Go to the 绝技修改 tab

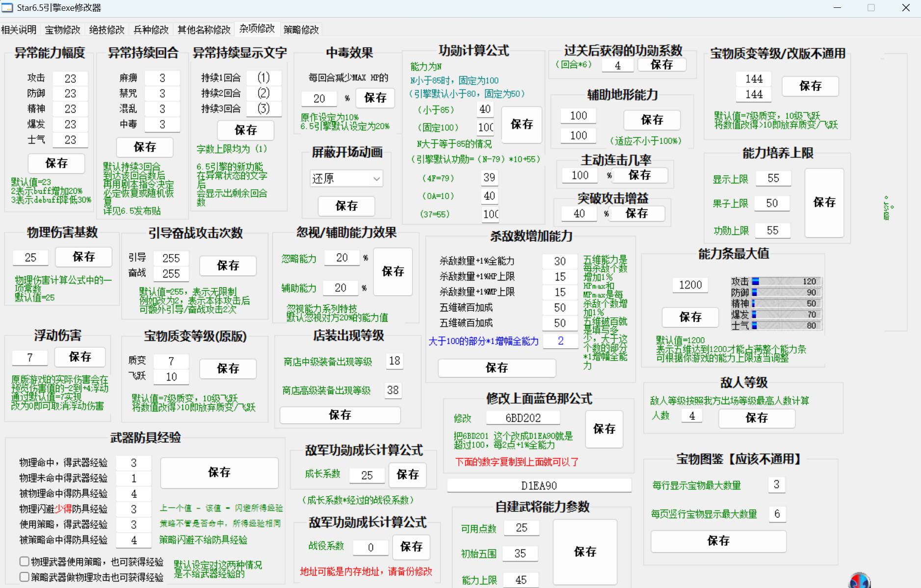pyautogui.click(x=106, y=29)
